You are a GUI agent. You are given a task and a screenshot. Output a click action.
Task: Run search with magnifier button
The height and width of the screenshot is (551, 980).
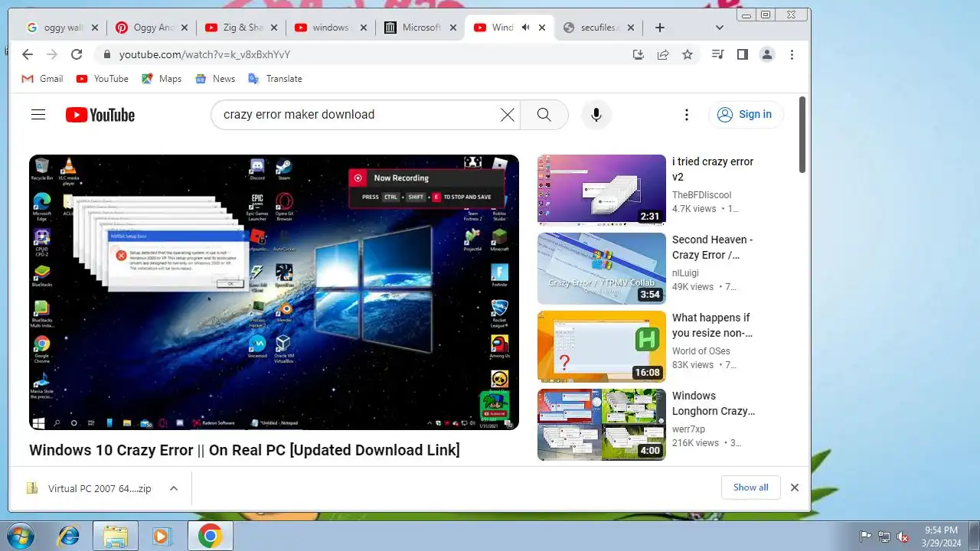[544, 115]
